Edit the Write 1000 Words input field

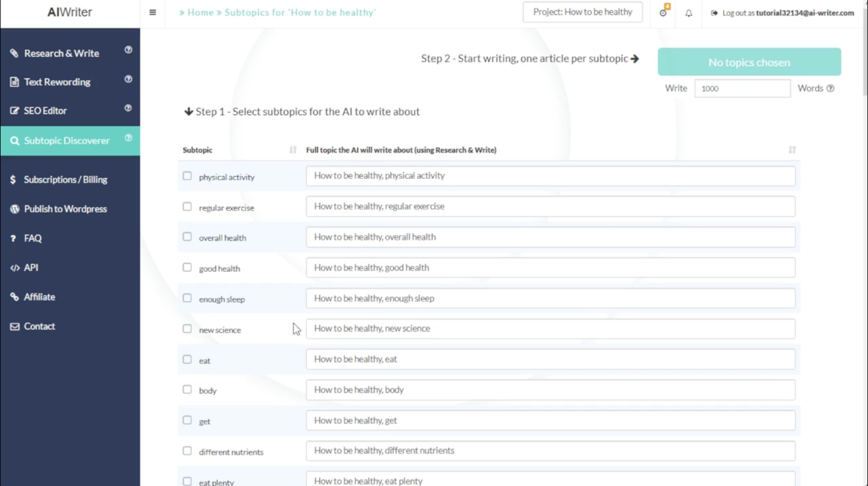(x=742, y=88)
